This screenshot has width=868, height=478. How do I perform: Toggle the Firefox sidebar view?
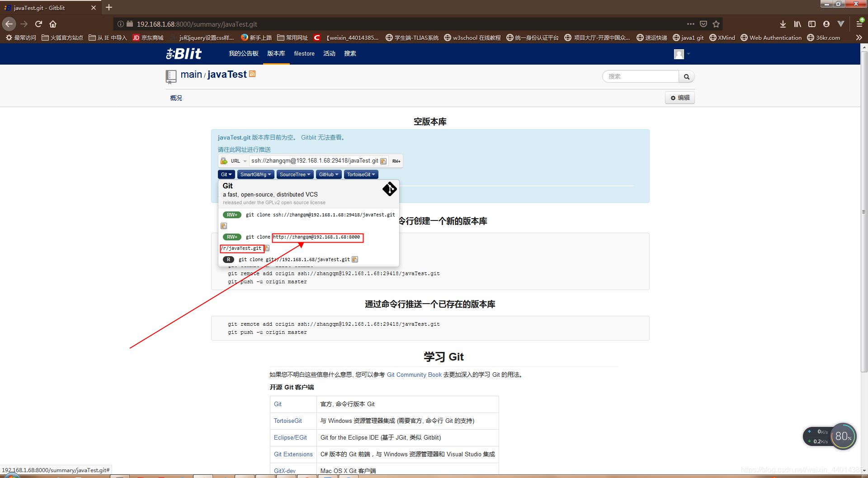[x=812, y=24]
